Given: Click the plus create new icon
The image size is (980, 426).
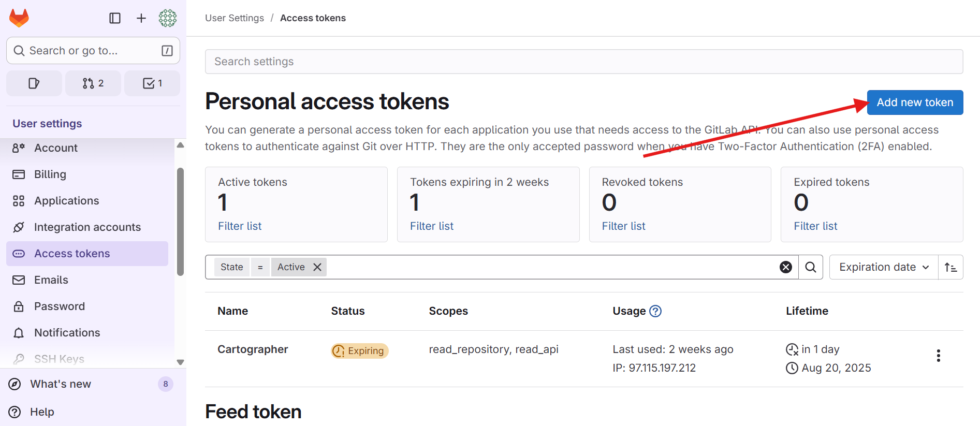Looking at the screenshot, I should tap(141, 18).
